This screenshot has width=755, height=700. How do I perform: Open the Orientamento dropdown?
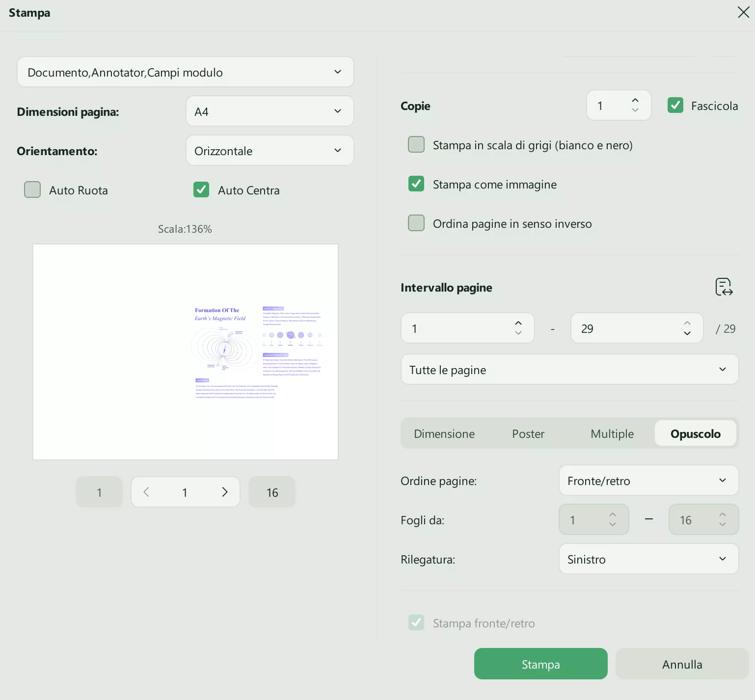click(270, 151)
